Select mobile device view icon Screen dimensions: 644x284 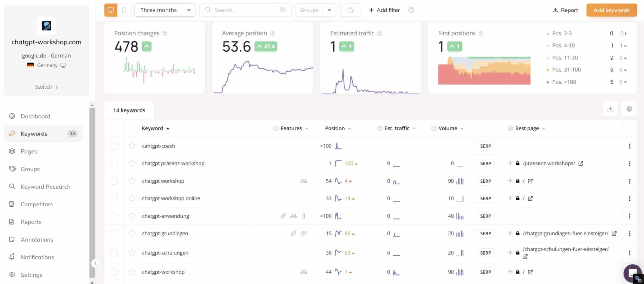(x=124, y=10)
